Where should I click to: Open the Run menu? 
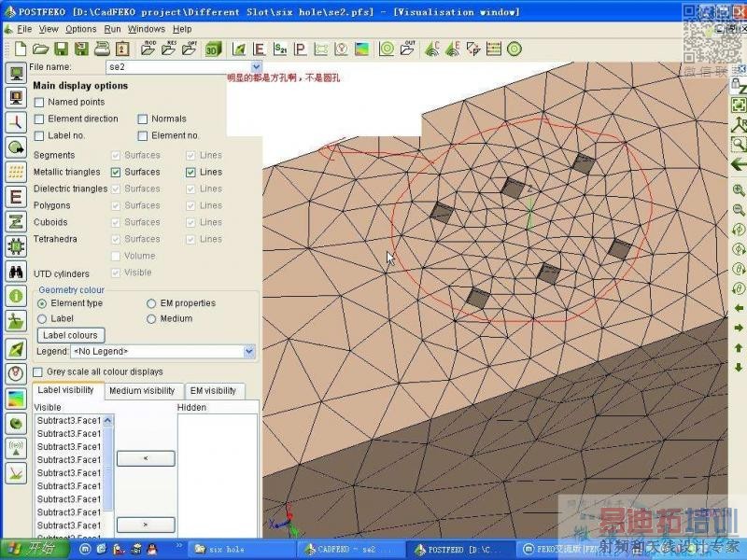click(x=112, y=29)
